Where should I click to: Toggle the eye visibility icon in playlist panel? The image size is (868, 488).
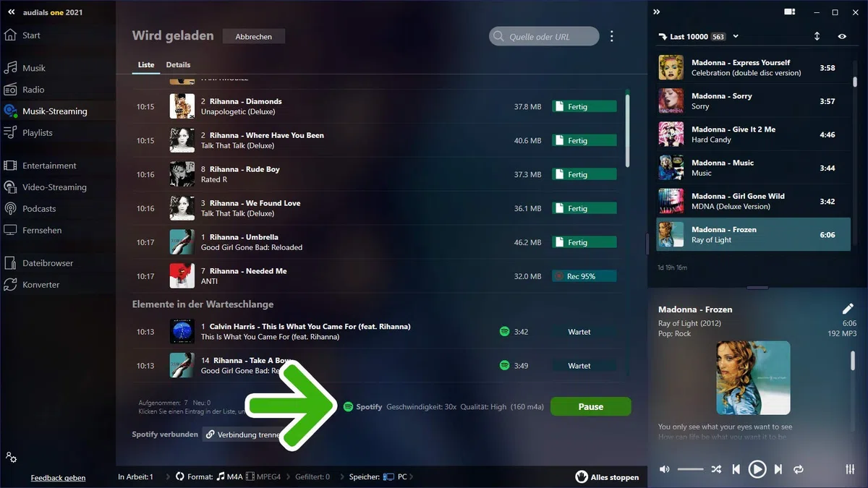coord(843,36)
